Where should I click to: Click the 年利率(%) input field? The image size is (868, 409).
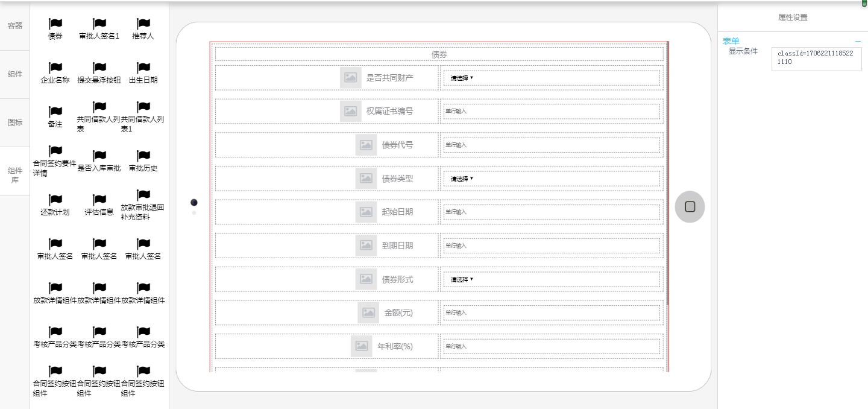pyautogui.click(x=552, y=346)
